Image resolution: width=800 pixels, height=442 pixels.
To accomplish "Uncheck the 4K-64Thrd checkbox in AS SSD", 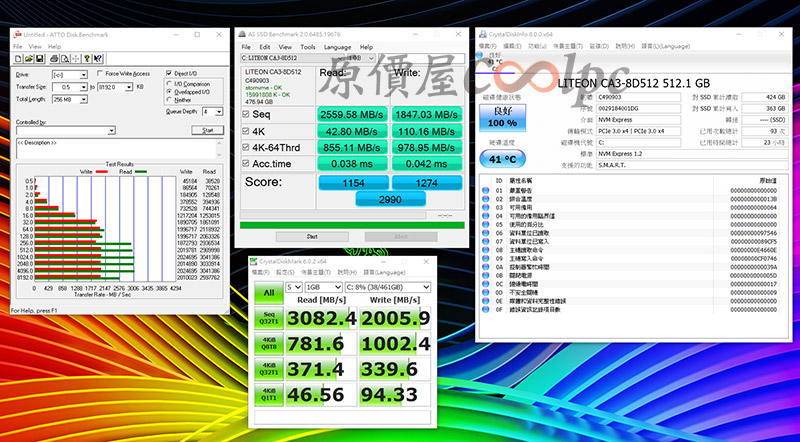I will [x=246, y=148].
